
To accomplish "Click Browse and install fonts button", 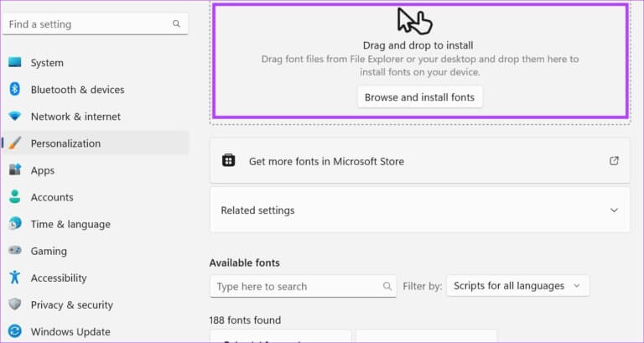I will 420,97.
